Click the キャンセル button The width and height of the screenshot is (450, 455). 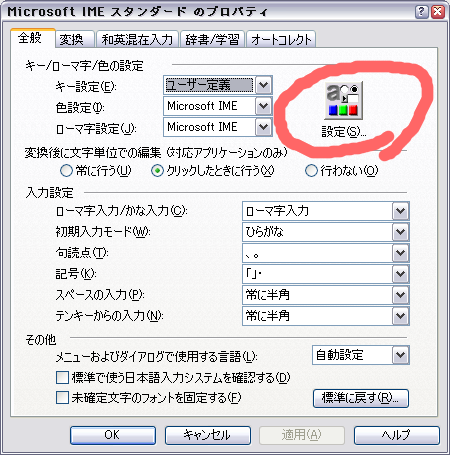pos(207,435)
